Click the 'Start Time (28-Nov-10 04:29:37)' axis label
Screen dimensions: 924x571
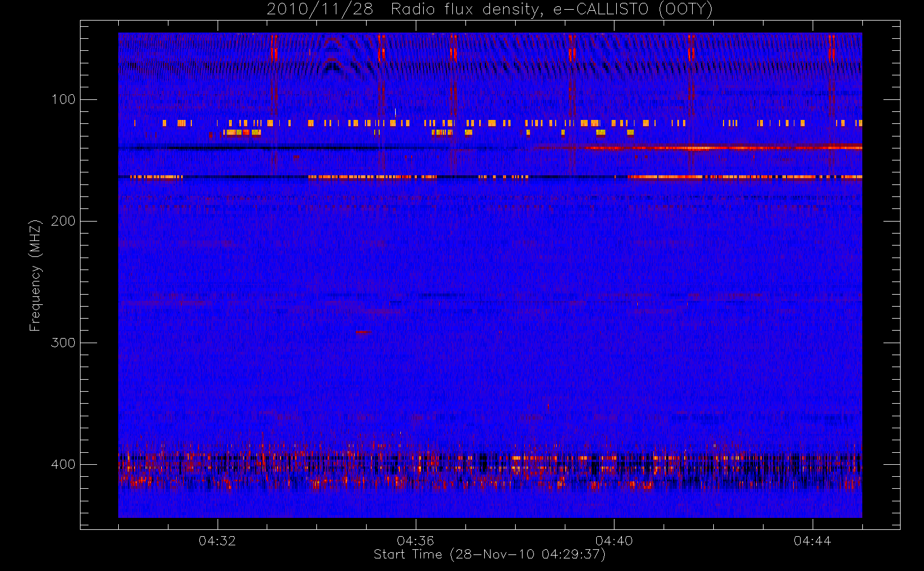(x=489, y=554)
